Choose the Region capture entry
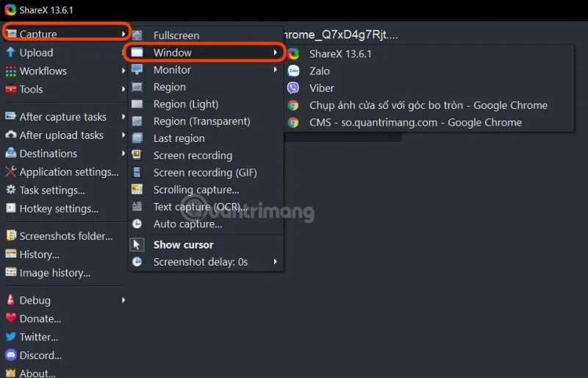Viewport: 588px width, 378px height. coord(205,87)
